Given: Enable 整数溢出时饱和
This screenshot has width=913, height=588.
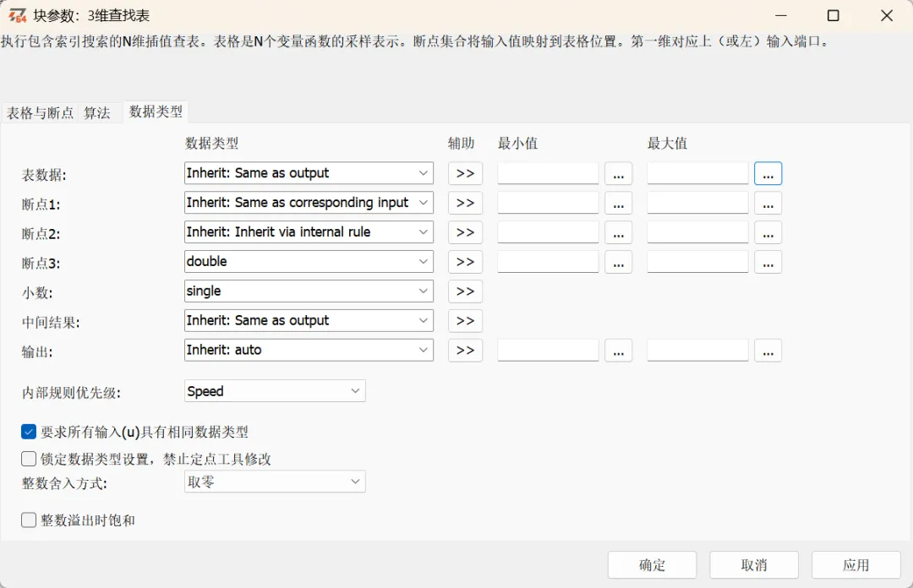Looking at the screenshot, I should tap(28, 520).
